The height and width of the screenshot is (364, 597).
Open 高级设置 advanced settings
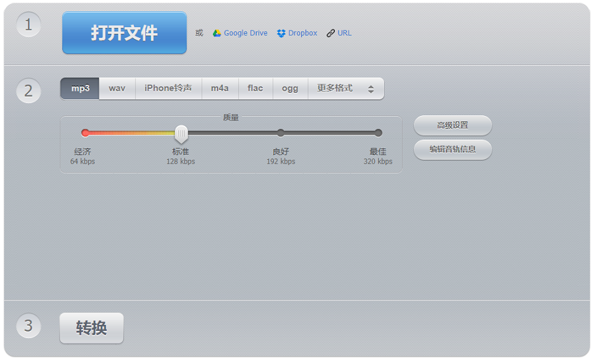452,125
